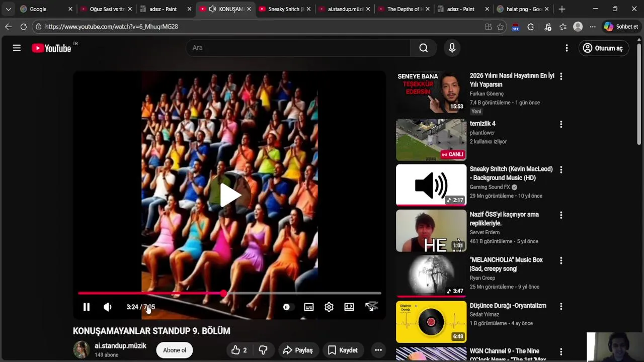Open options for 'Nazif ÖSS'yi kaçırıyor' video
Screen dimensions: 644x362
(561, 215)
